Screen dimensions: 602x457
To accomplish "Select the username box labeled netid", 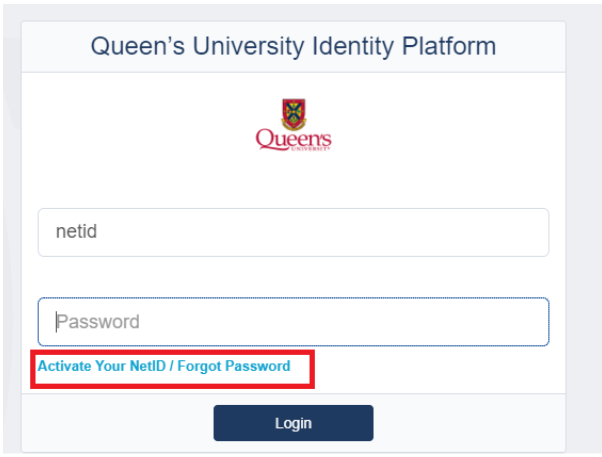I will point(293,232).
